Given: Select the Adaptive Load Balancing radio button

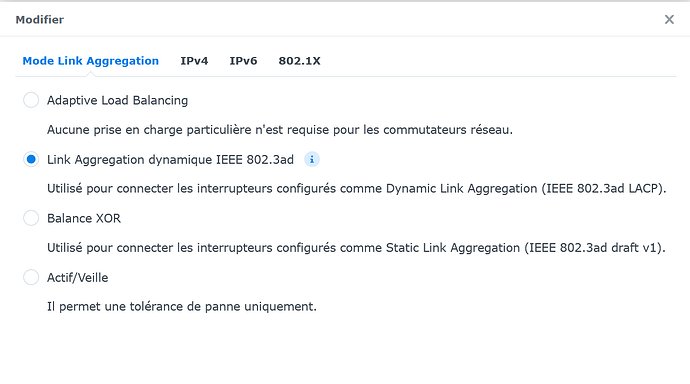Looking at the screenshot, I should coord(31,100).
